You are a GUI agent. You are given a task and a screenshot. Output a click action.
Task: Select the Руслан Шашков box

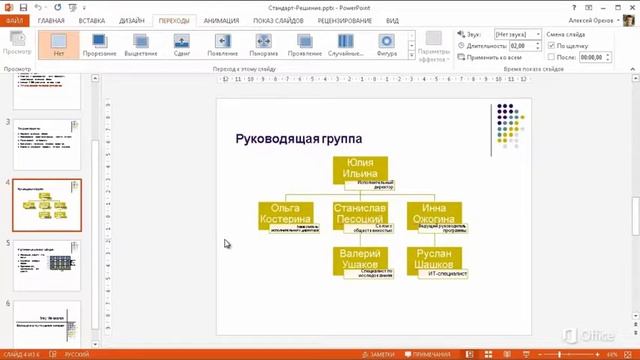pos(434,260)
